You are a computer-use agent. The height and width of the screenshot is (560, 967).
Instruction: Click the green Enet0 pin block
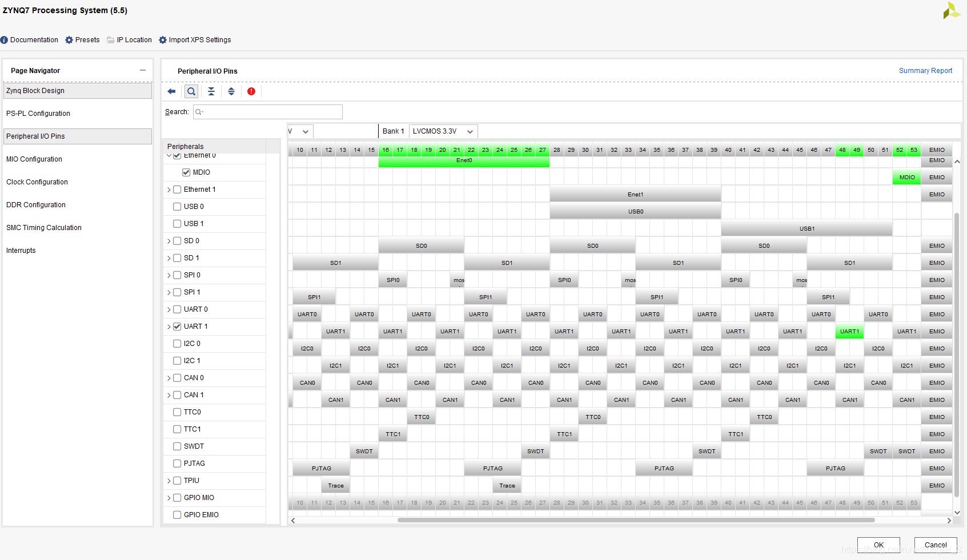pos(464,161)
